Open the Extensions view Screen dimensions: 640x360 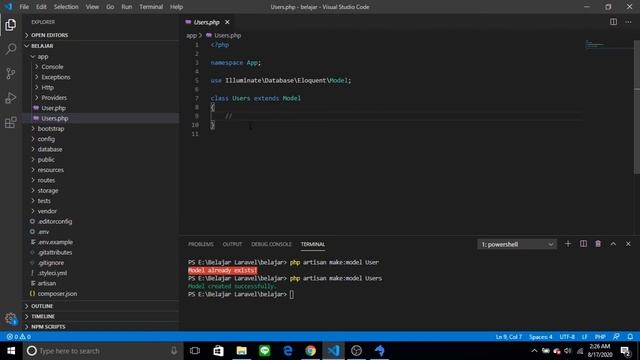[11, 122]
